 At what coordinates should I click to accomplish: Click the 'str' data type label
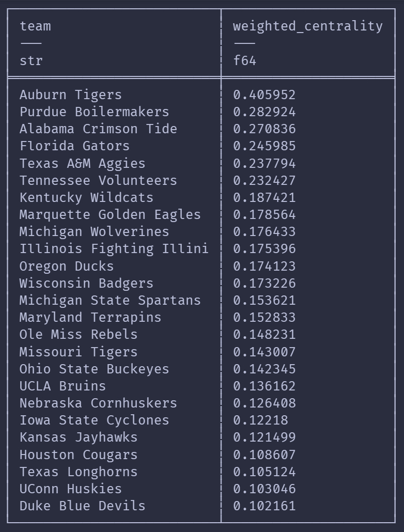point(31,61)
